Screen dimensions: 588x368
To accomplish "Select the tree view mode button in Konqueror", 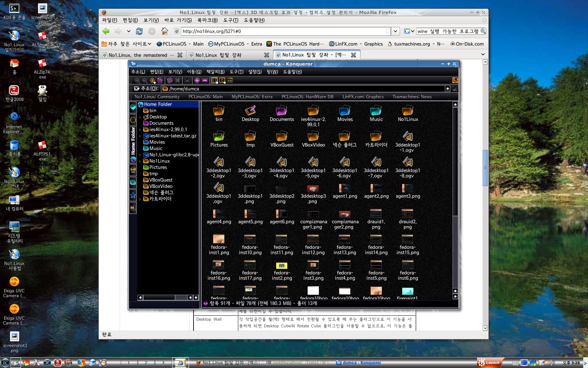I will pyautogui.click(x=222, y=80).
